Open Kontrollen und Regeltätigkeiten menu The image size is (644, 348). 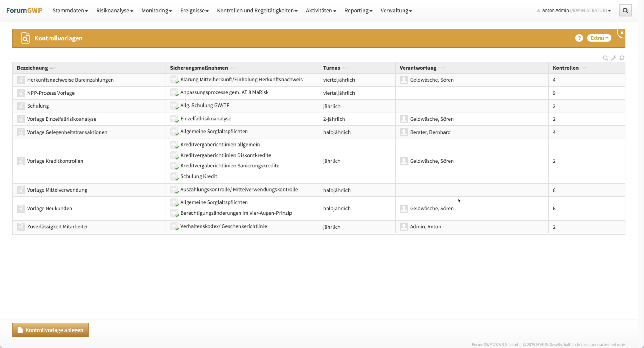(257, 11)
